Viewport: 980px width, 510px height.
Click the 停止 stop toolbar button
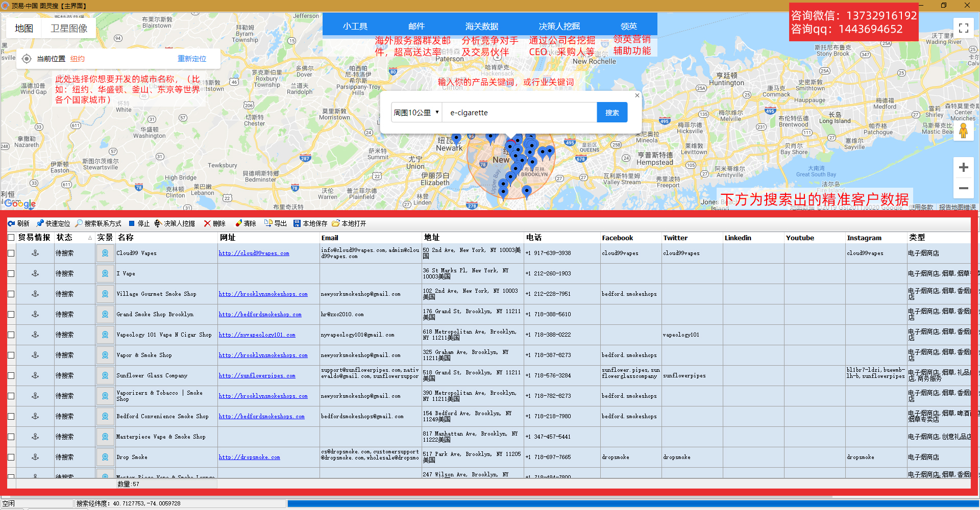coord(139,223)
